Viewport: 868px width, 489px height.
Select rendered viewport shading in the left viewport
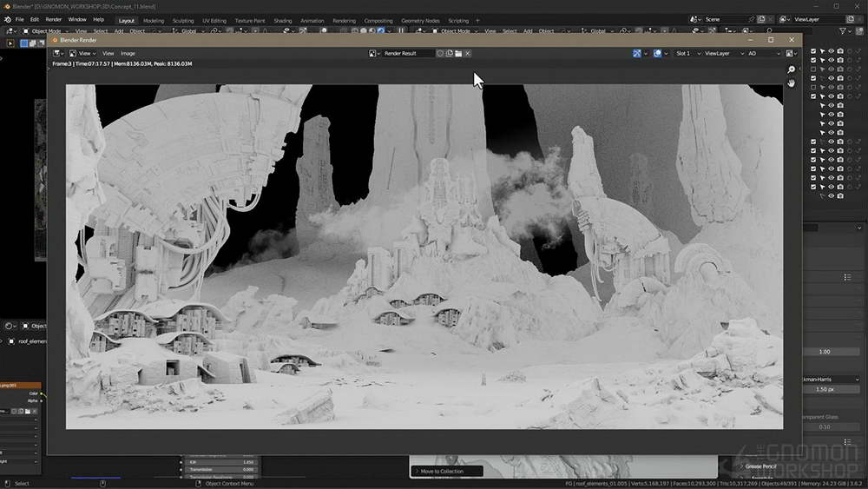pyautogui.click(x=381, y=31)
